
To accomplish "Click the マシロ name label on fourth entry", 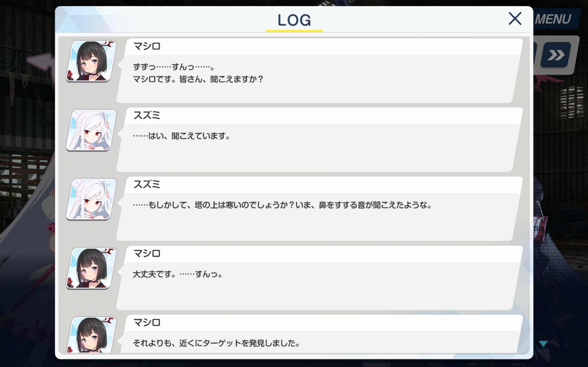I will click(x=147, y=254).
